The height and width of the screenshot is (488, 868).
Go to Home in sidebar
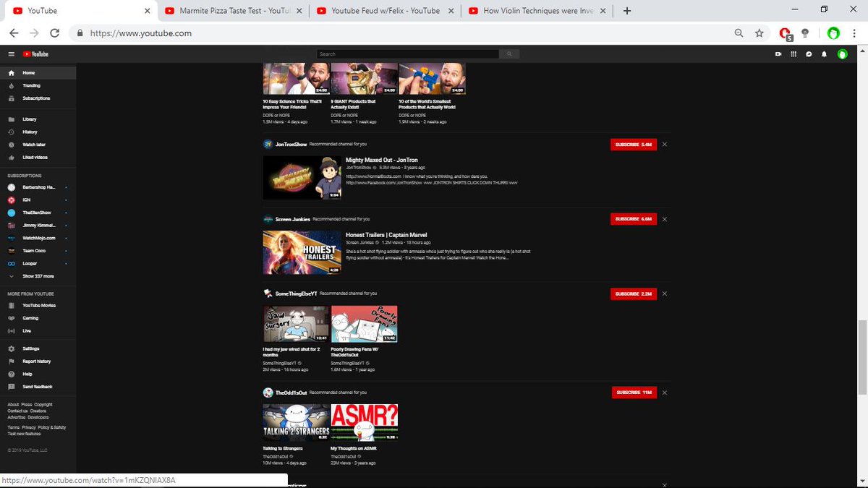[38, 73]
